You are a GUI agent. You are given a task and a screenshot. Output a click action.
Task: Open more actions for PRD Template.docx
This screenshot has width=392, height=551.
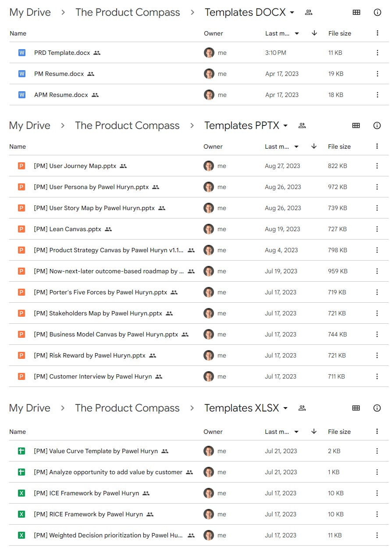pos(377,53)
